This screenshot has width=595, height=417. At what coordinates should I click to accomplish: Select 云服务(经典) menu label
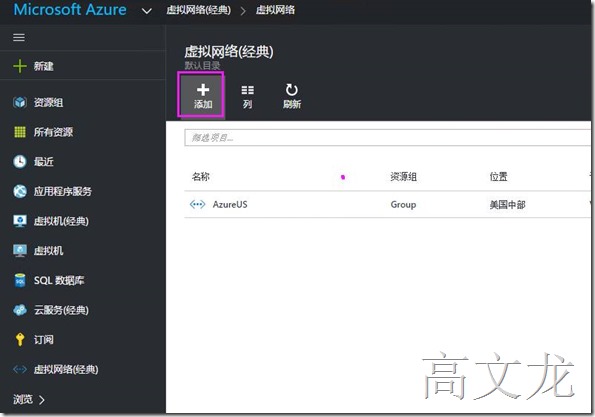pyautogui.click(x=61, y=310)
